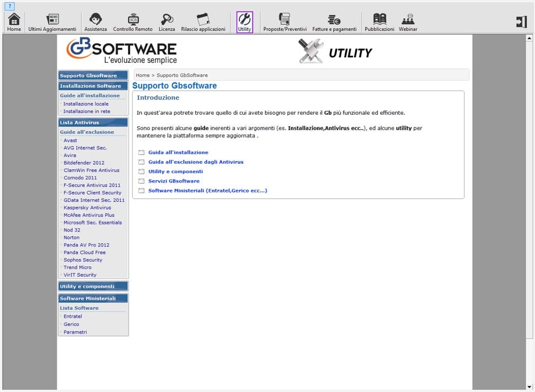
Task: Click Lista Software subheading
Action: pyautogui.click(x=79, y=308)
